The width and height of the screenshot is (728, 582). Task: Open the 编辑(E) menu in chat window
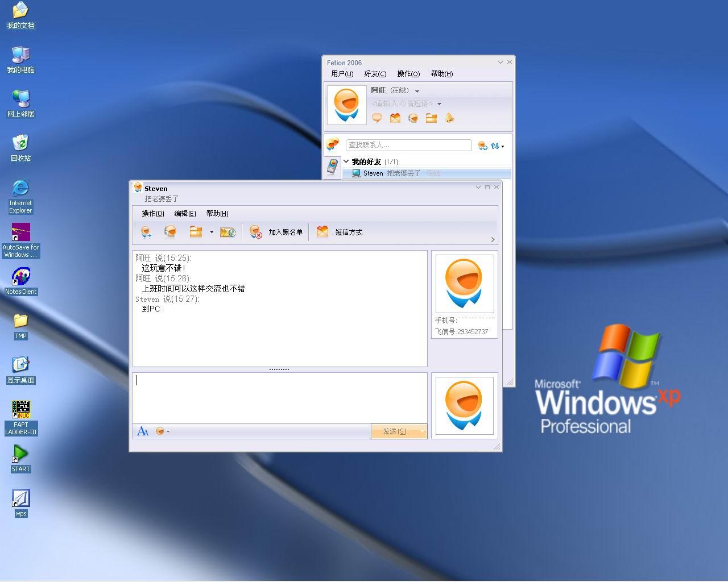click(185, 214)
